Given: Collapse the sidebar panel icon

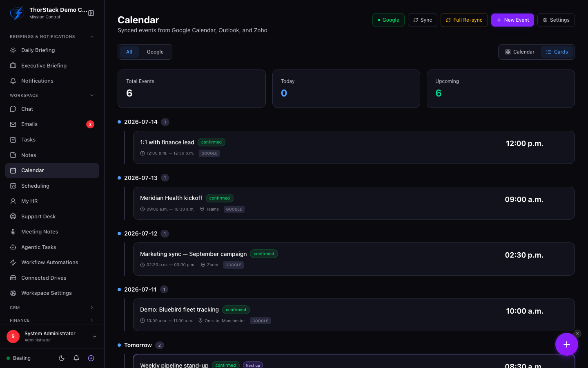Looking at the screenshot, I should point(91,13).
